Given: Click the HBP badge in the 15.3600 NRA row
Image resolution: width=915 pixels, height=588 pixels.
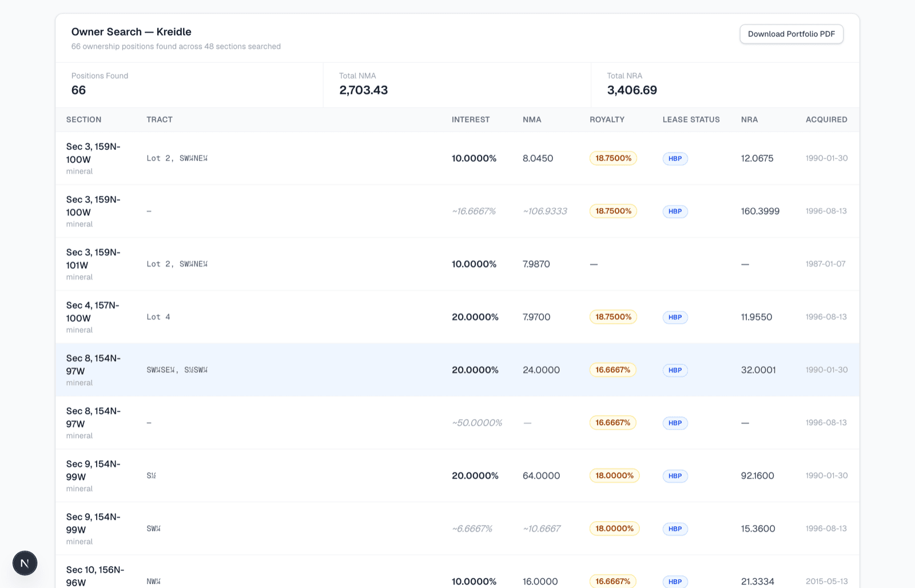Looking at the screenshot, I should coord(675,529).
